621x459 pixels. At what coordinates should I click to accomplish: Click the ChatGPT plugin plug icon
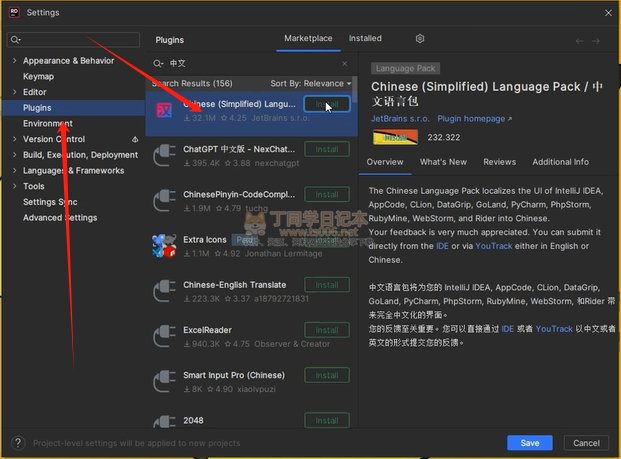click(166, 155)
